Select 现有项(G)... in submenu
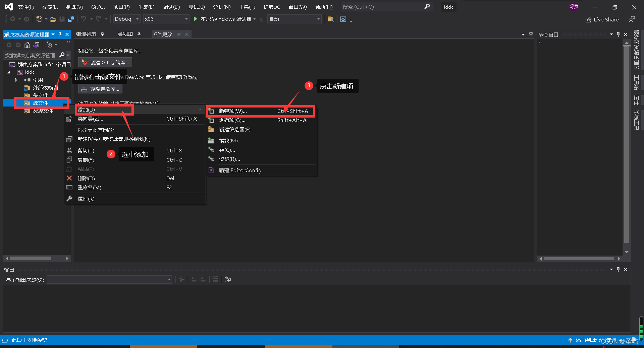 click(x=261, y=120)
